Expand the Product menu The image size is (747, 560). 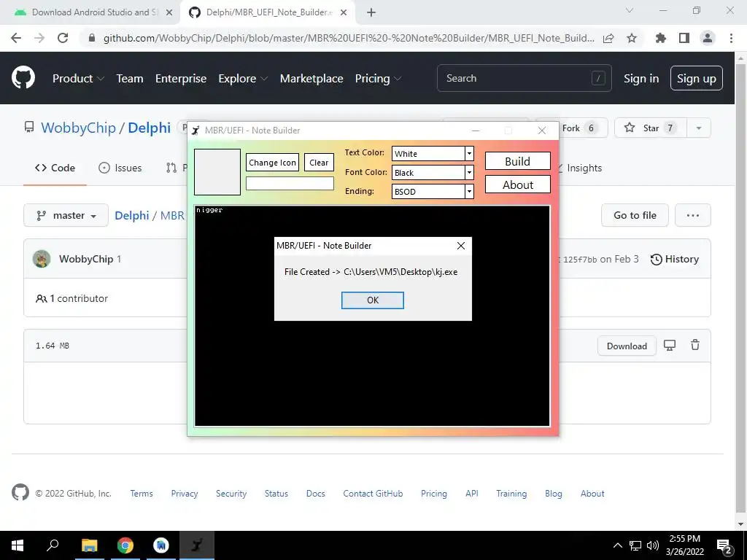[x=78, y=79]
